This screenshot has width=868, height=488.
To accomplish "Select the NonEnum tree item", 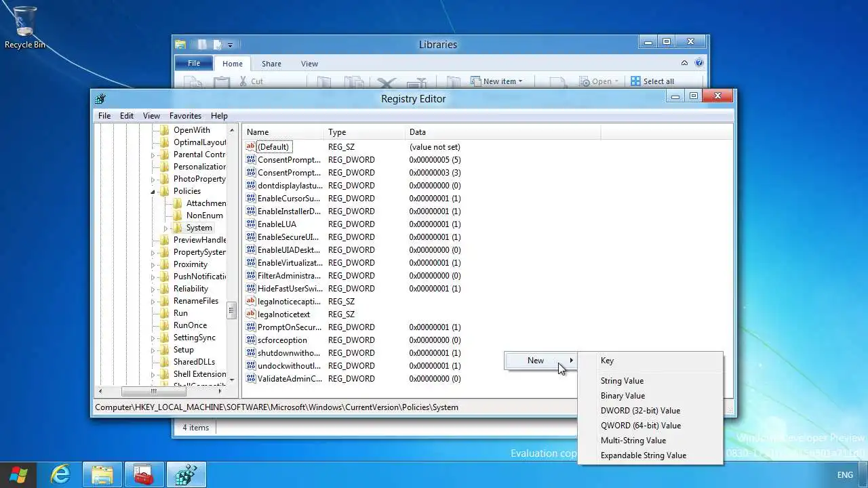I will (204, 216).
